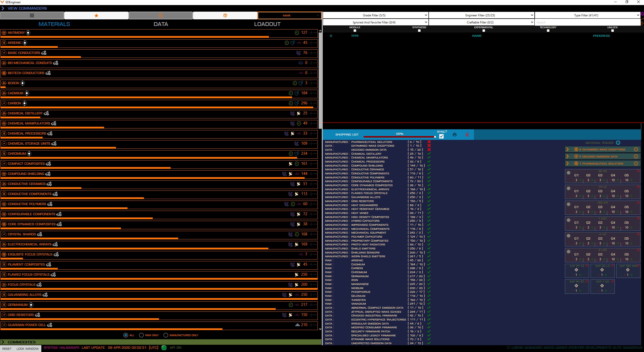Toggle the Synthesis checkbox

[x=419, y=30]
